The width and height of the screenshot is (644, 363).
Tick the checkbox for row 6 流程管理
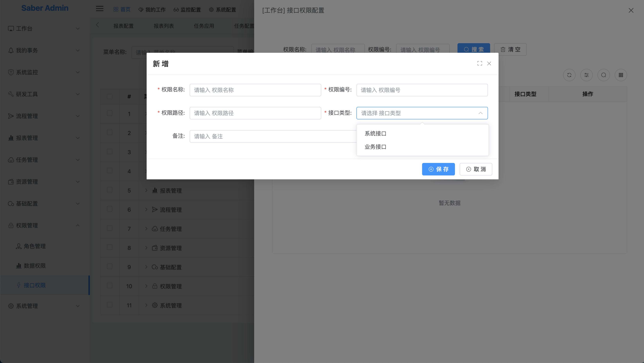click(109, 209)
